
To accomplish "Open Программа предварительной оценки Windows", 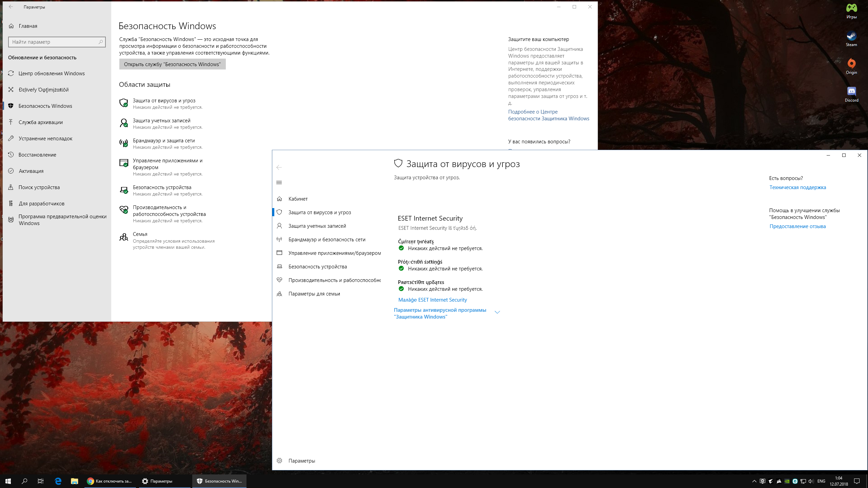I will coord(57,220).
